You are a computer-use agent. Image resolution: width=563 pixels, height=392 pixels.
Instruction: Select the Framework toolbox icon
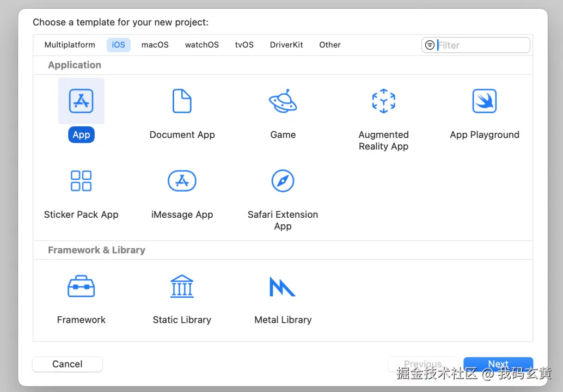[x=81, y=286]
